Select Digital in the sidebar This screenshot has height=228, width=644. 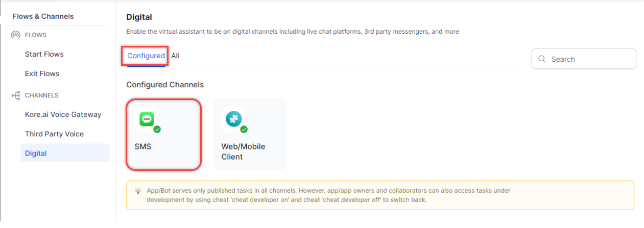click(x=36, y=153)
